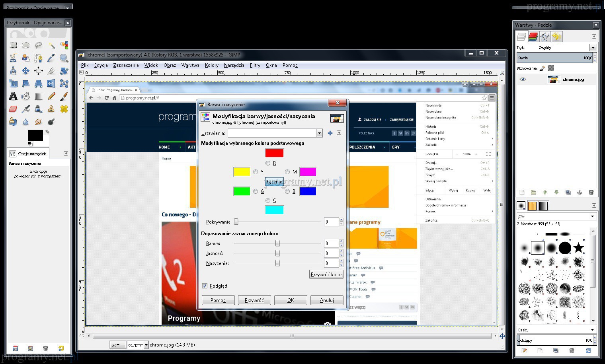Uncheck the Podgląd preview checkbox

pyautogui.click(x=205, y=286)
